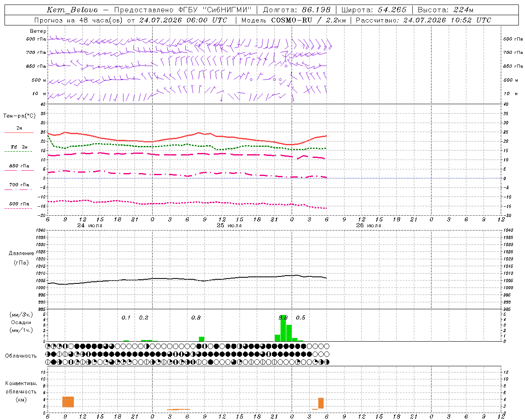
Task: Click the 25 июля date label
Action: tap(229, 225)
